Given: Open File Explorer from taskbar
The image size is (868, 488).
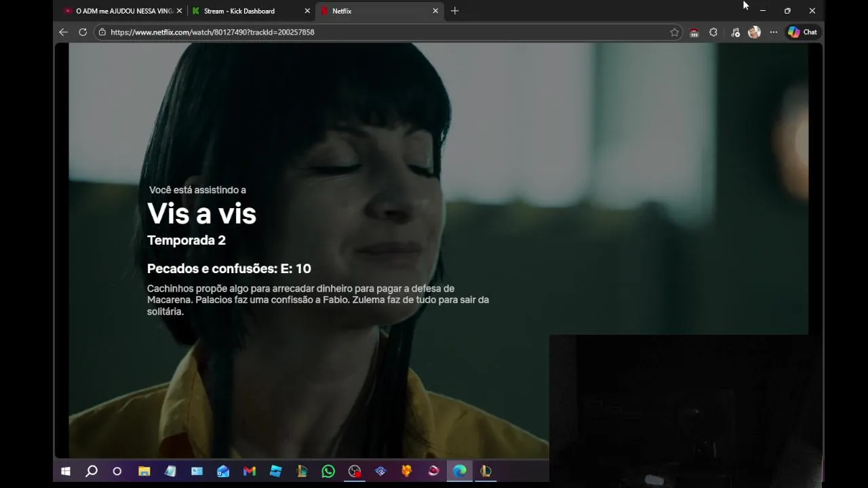Looking at the screenshot, I should 144,471.
